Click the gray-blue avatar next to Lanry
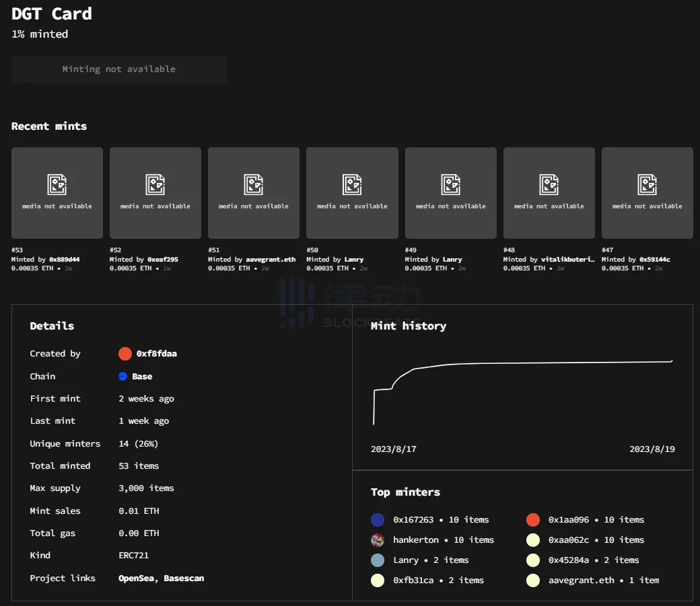 coord(378,560)
